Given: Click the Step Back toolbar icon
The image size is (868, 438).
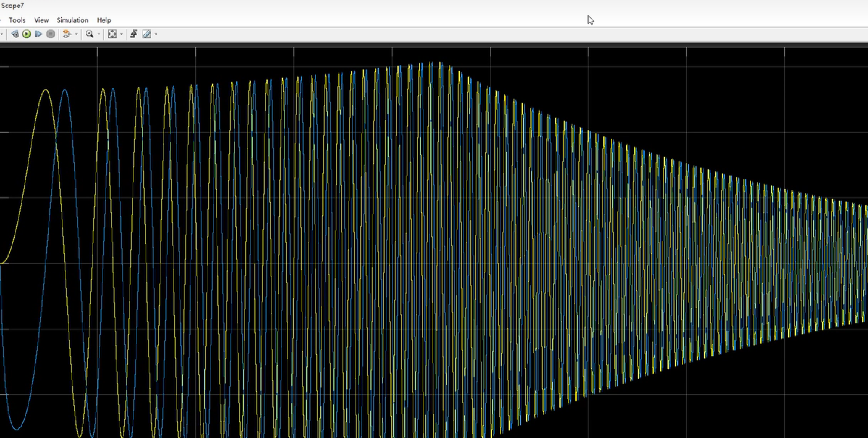Looking at the screenshot, I should [x=15, y=34].
